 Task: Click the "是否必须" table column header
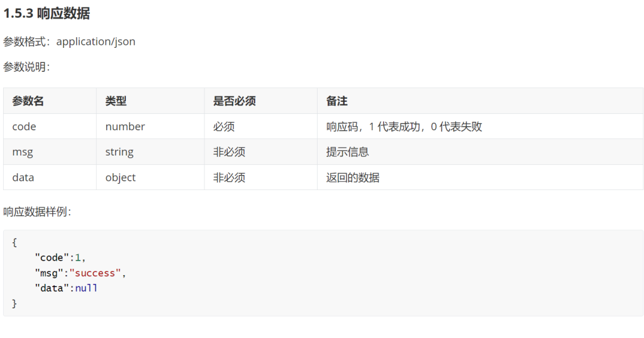(234, 101)
